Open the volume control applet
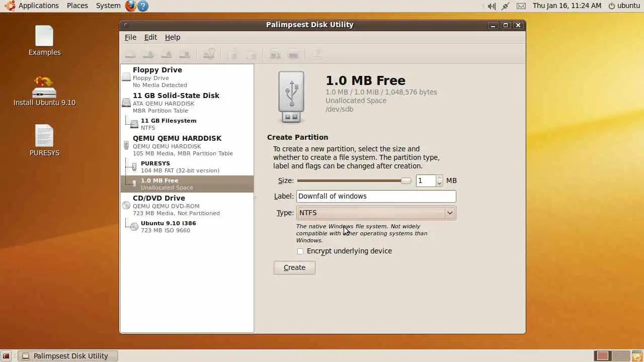This screenshot has width=644, height=362. [x=492, y=6]
